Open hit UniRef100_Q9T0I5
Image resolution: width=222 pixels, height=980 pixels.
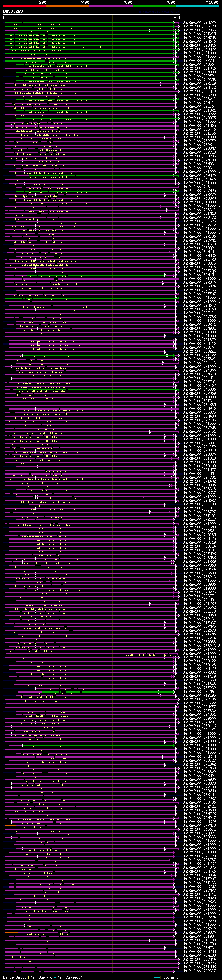(x=199, y=34)
